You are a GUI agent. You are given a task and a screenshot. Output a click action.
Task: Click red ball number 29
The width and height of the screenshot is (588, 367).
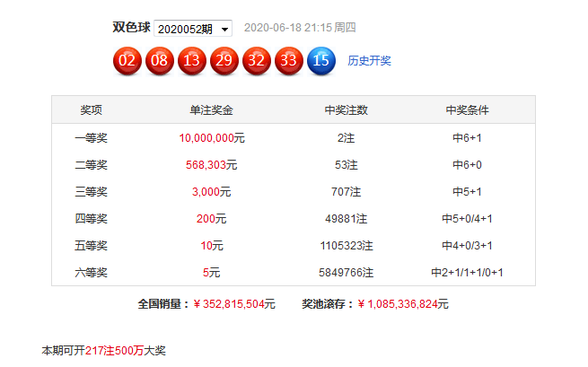(224, 61)
